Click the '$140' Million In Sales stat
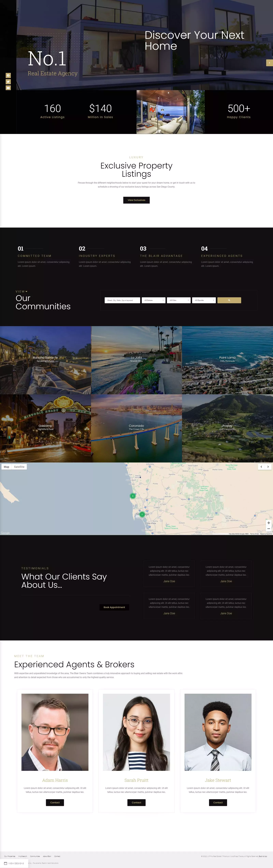The height and width of the screenshot is (868, 273). 100,109
